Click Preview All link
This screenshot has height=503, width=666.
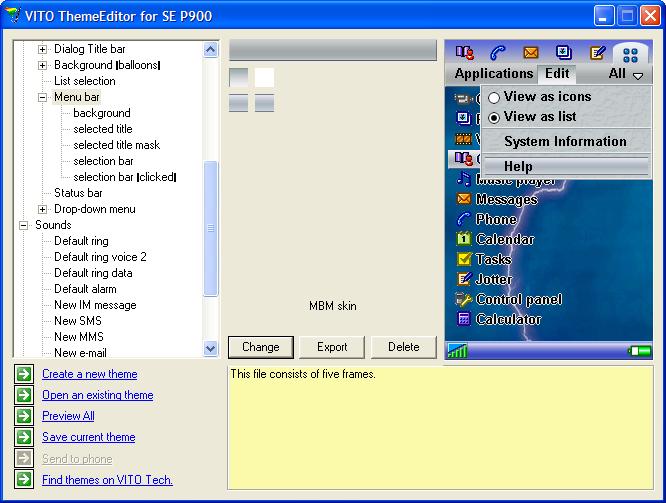(68, 416)
